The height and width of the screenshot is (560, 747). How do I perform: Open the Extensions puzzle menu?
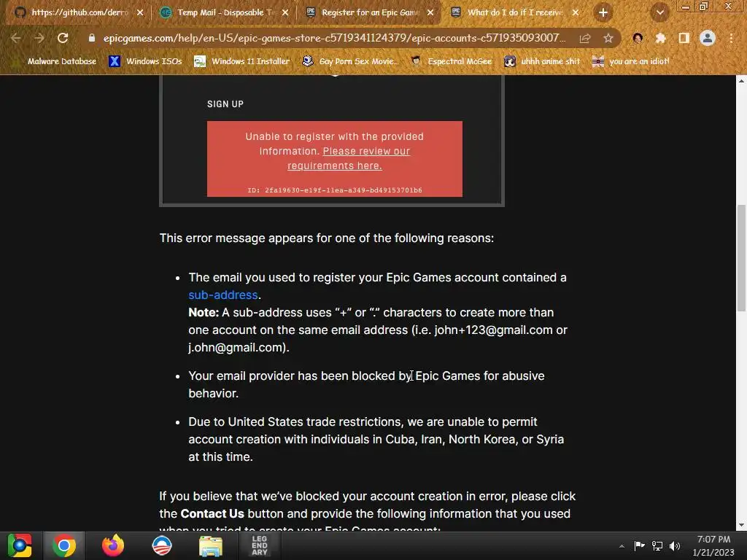660,38
